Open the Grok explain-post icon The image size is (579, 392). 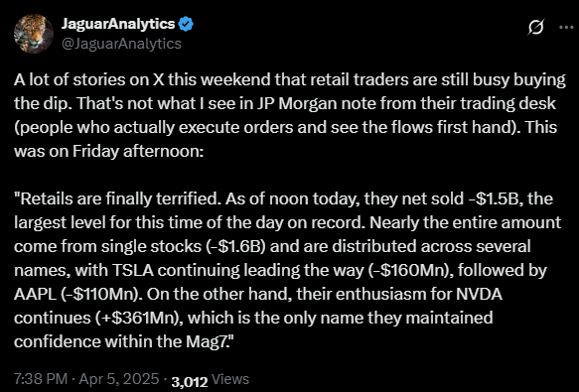coord(535,27)
